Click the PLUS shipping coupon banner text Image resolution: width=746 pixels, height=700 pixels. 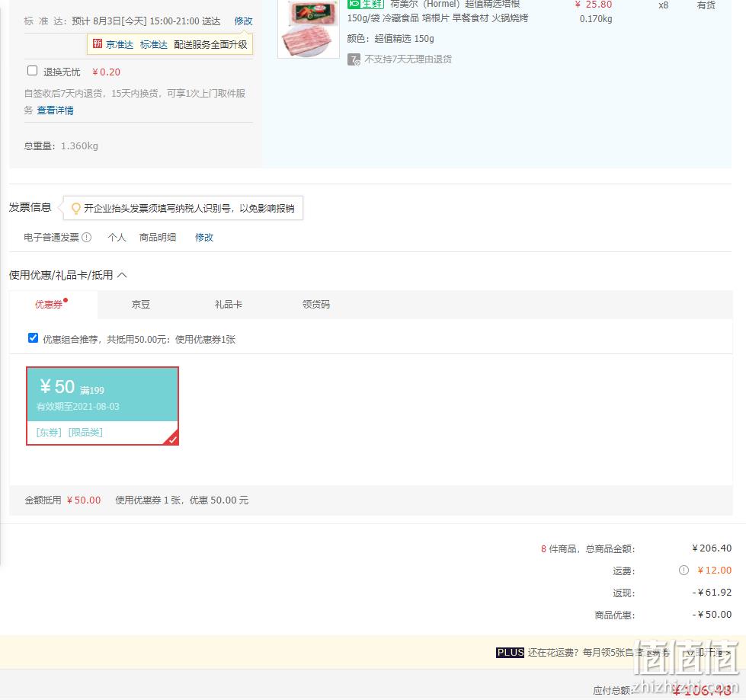point(598,653)
